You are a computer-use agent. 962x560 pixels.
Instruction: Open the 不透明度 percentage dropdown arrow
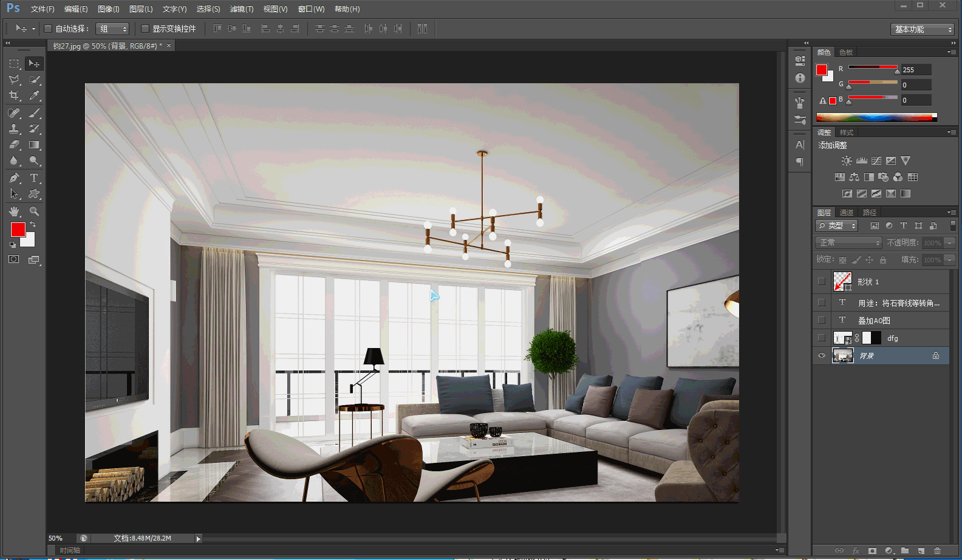click(x=950, y=242)
